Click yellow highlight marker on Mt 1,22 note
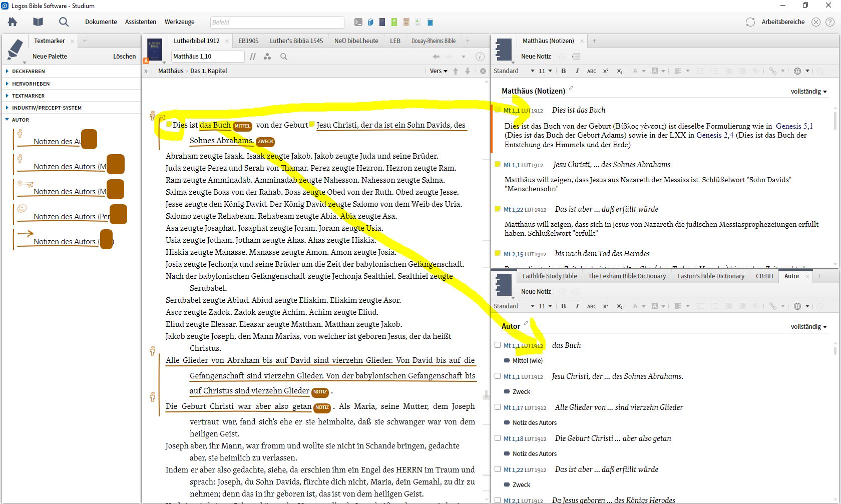Screen dimensions: 841x504 (x=498, y=209)
